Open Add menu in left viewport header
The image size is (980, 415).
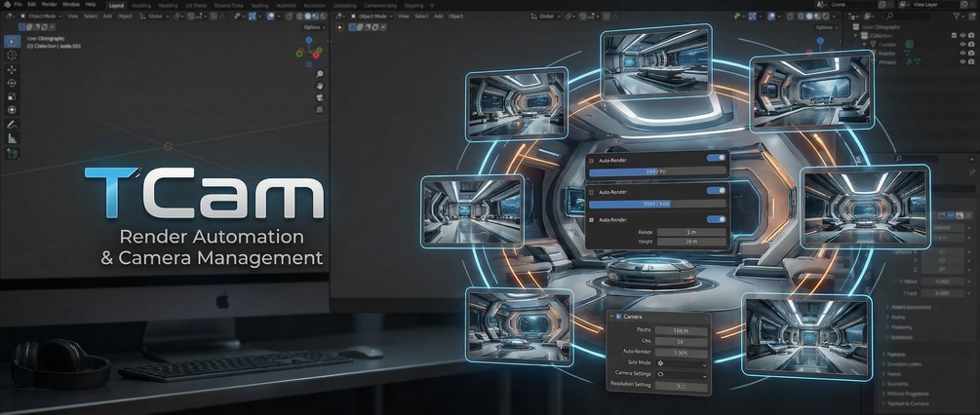pos(107,17)
